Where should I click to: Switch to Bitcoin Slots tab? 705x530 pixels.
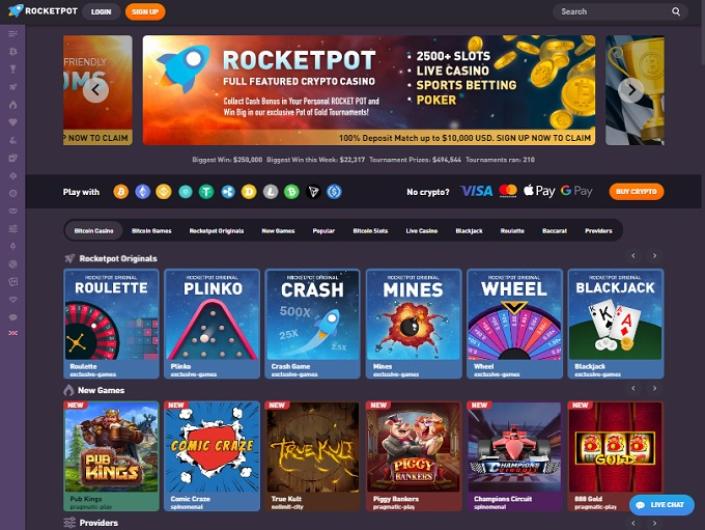tap(370, 231)
